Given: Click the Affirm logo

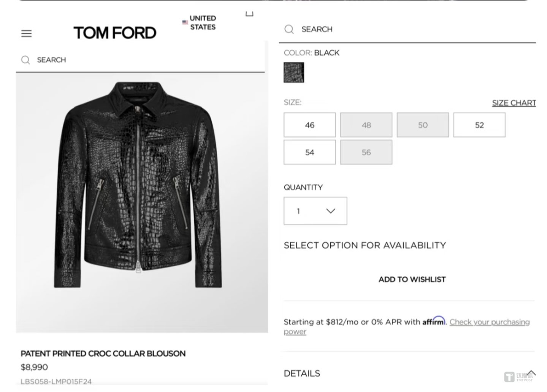Looking at the screenshot, I should (x=433, y=321).
